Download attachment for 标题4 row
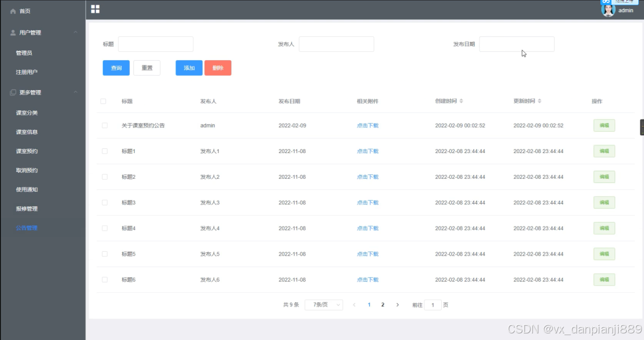 pyautogui.click(x=368, y=228)
